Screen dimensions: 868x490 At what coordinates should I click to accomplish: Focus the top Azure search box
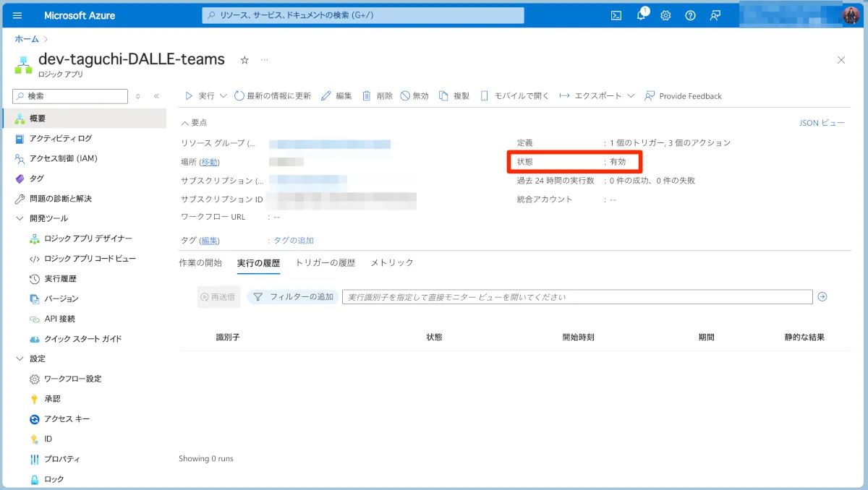[362, 15]
